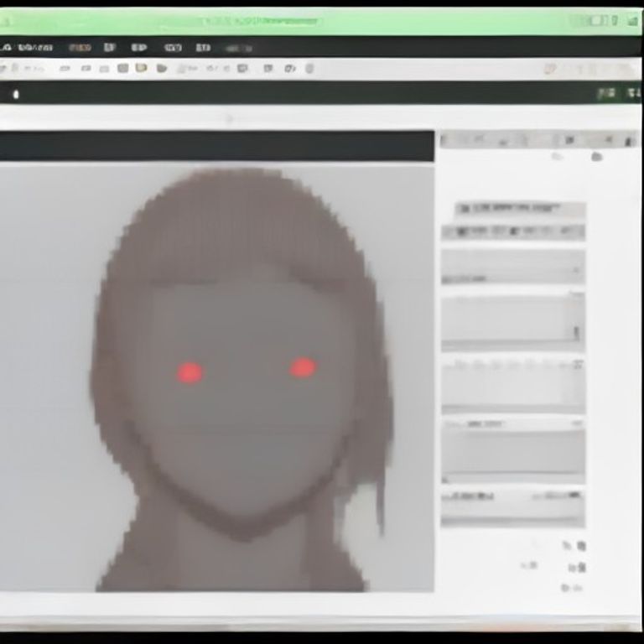
Task: Adjust the small vertical slider handle in the second gray box
Action: (x=576, y=332)
